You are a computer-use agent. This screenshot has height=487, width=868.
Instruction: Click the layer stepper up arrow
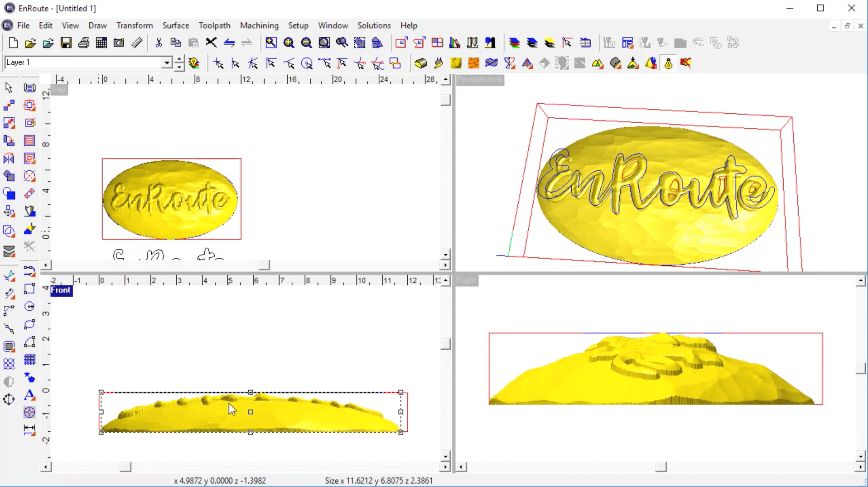pos(179,59)
